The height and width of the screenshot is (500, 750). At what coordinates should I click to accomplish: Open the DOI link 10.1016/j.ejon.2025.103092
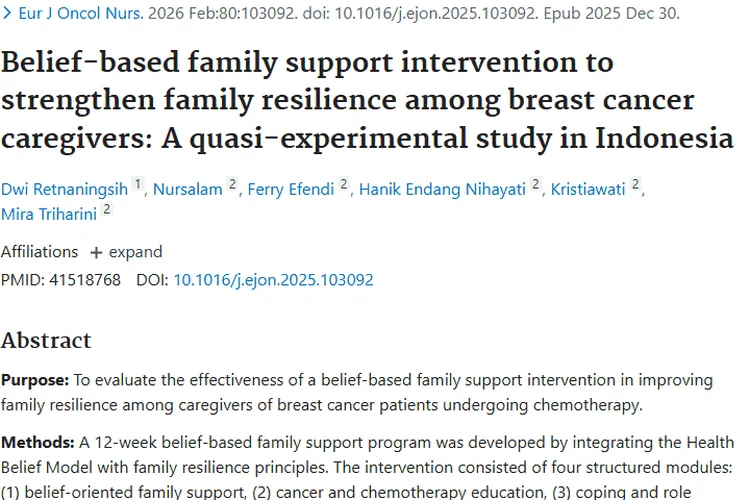[x=273, y=280]
